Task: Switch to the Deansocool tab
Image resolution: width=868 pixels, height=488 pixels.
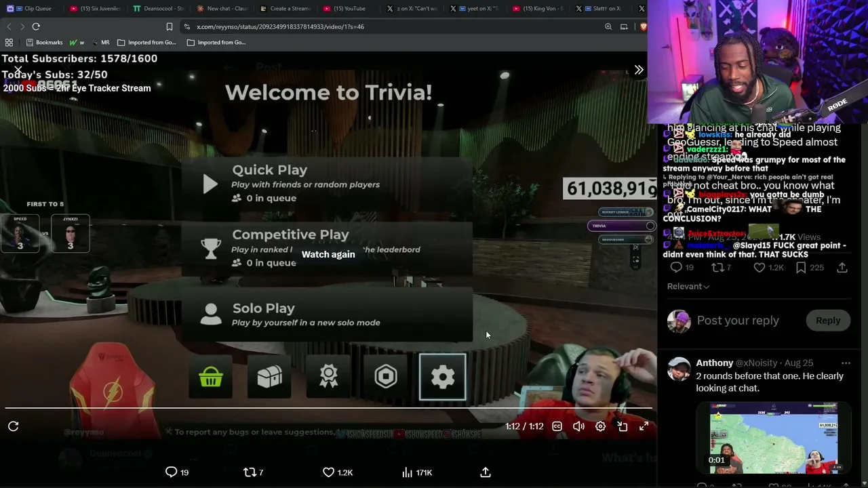Action: pyautogui.click(x=159, y=9)
